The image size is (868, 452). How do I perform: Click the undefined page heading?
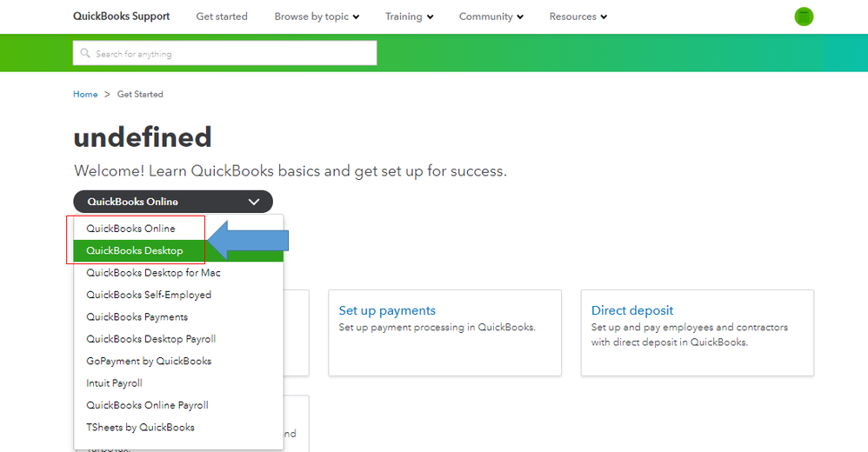(143, 136)
